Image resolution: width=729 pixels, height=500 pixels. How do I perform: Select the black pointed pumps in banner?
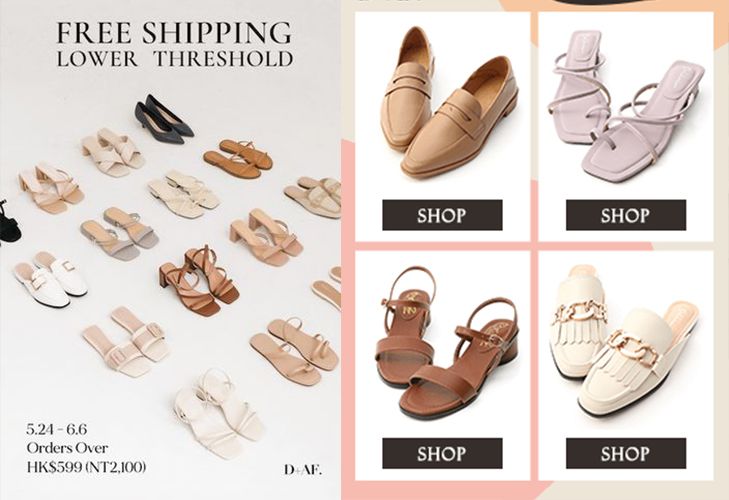[x=164, y=119]
